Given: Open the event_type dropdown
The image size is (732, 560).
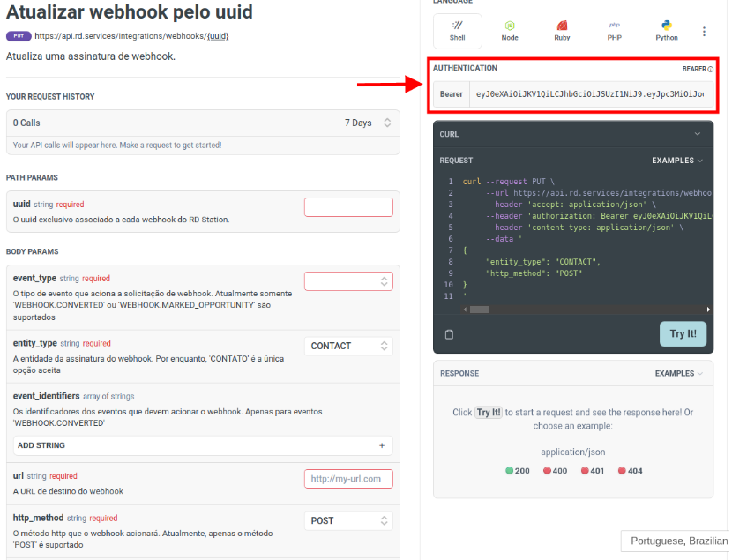Looking at the screenshot, I should tap(348, 281).
